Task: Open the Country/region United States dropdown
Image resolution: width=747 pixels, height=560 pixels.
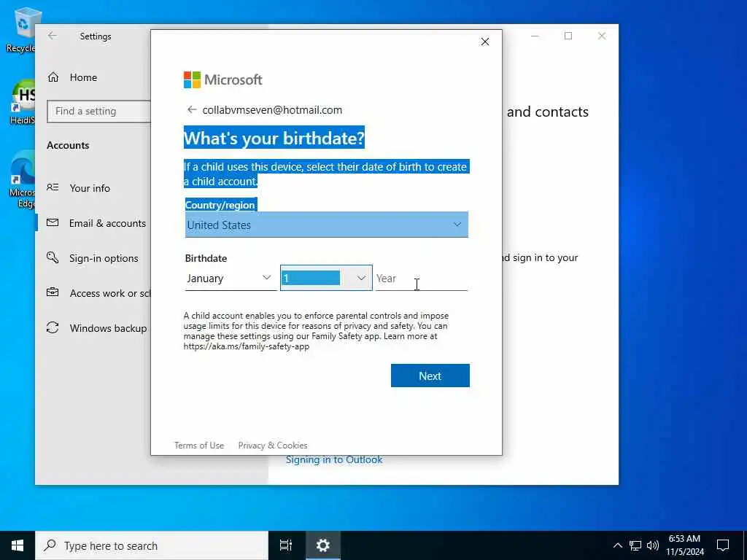Action: tap(326, 225)
